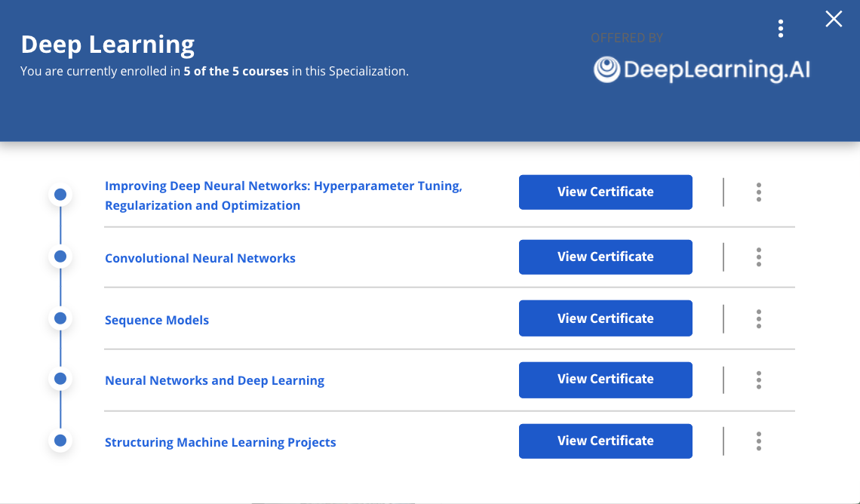Open the Improving Deep Neural Networks course page

(283, 195)
